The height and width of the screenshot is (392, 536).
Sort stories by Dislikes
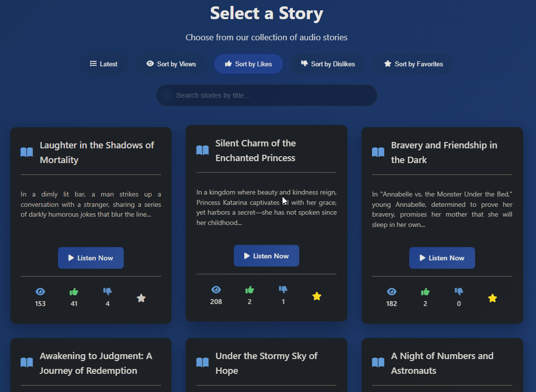(328, 64)
